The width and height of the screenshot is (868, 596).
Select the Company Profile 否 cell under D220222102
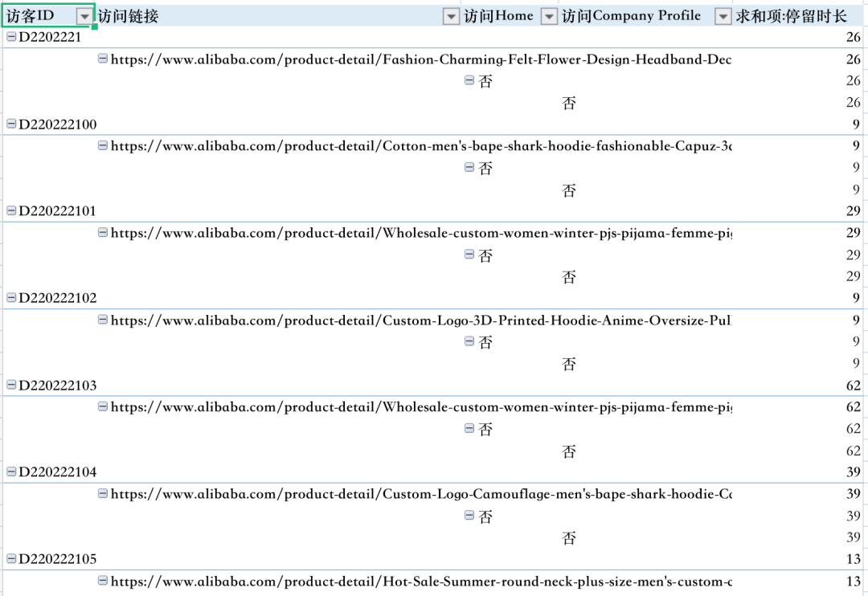[x=569, y=364]
